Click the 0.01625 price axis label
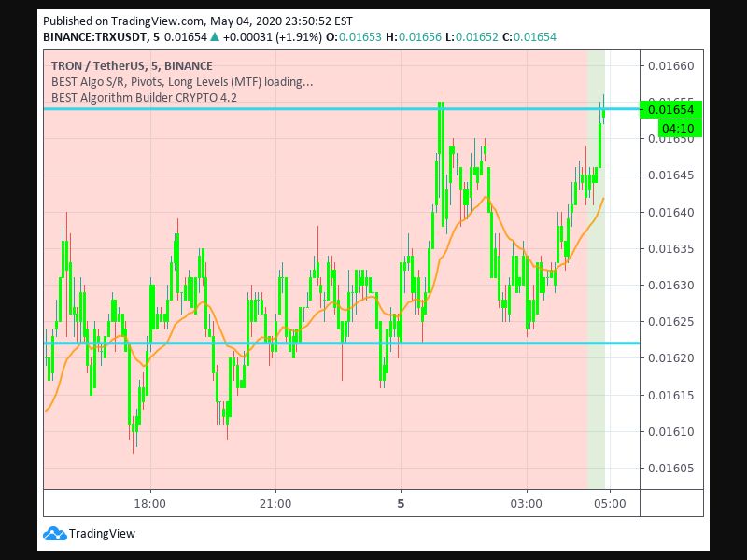The height and width of the screenshot is (560, 747). [670, 322]
